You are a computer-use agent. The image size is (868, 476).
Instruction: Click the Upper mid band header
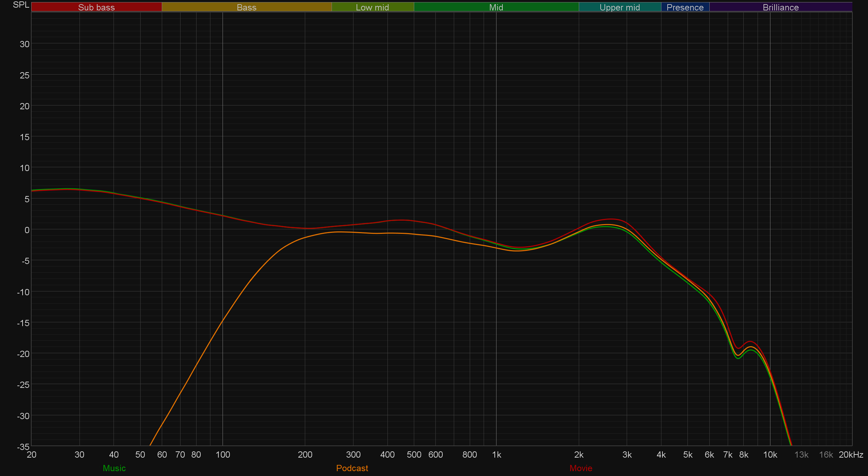[620, 7]
